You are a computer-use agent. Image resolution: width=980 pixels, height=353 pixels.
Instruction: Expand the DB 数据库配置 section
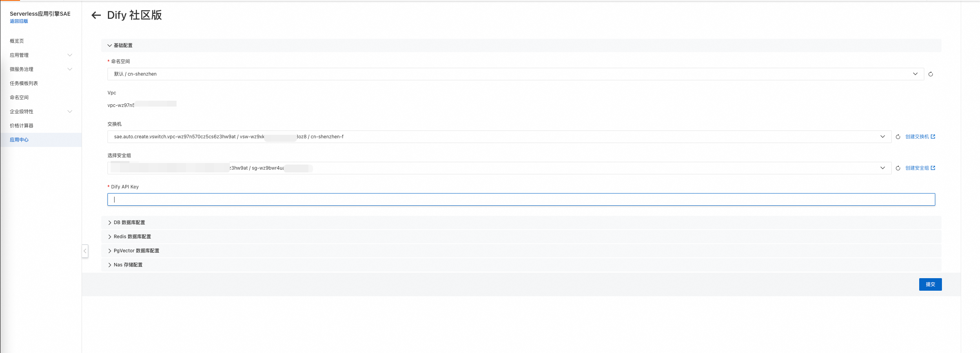tap(521, 223)
